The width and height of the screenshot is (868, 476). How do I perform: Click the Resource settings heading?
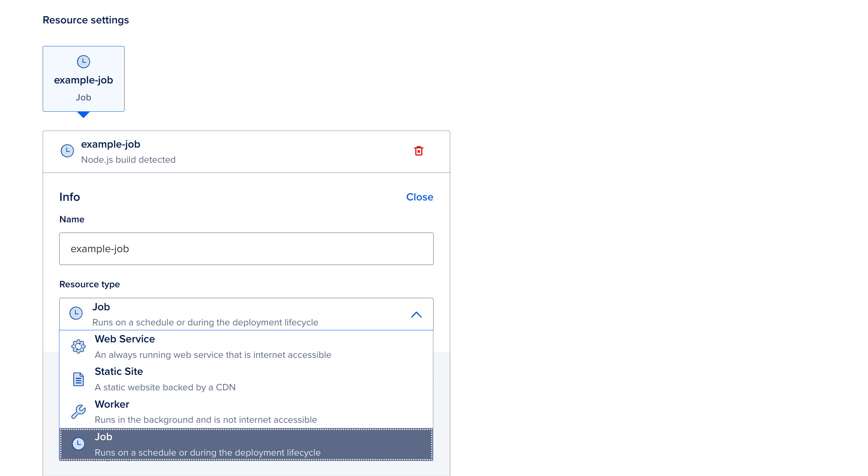click(86, 20)
